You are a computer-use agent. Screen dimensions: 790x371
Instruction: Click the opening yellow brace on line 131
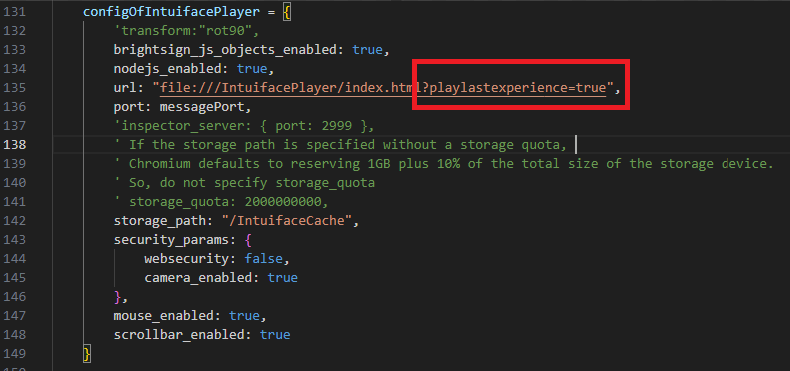pyautogui.click(x=287, y=12)
